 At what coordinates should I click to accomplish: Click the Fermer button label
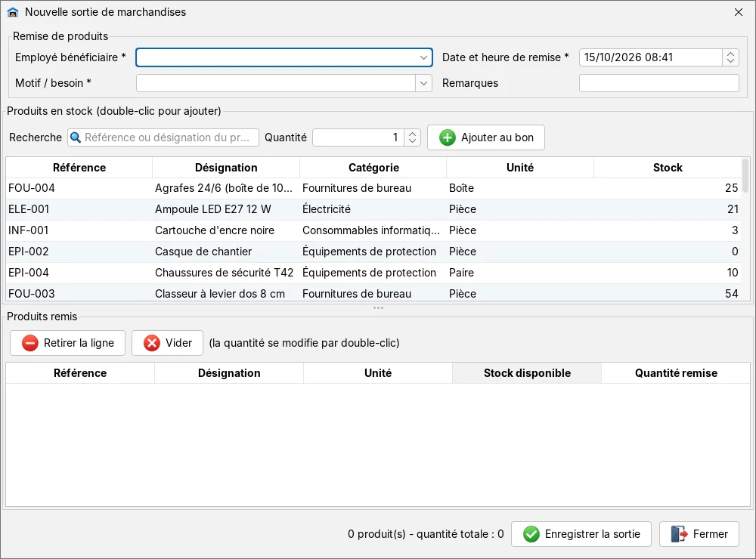click(x=710, y=534)
